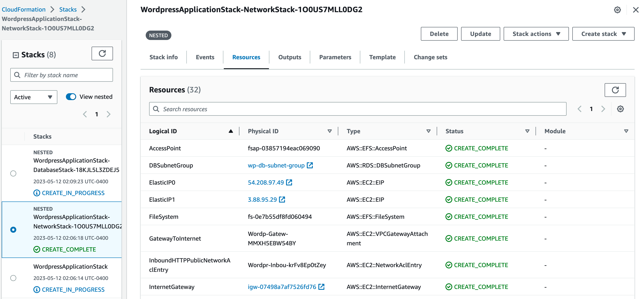Screen dimensions: 644x299
Task: Open the Change sets tab
Action: pyautogui.click(x=430, y=57)
